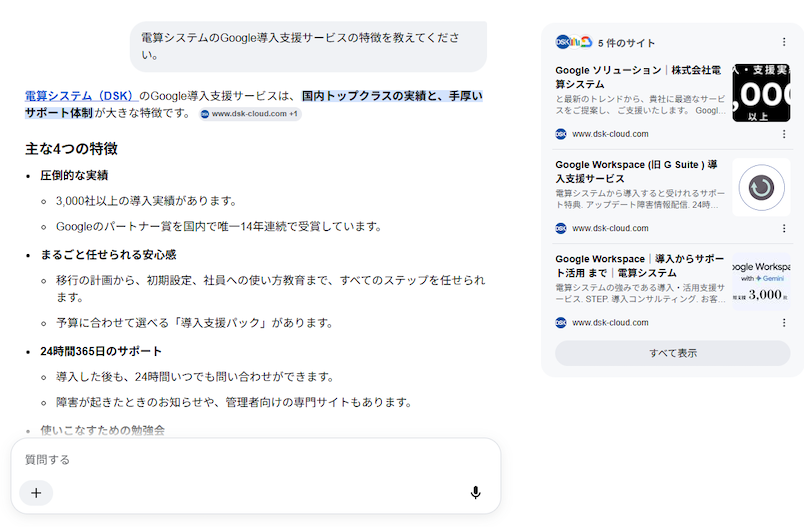The width and height of the screenshot is (804, 527).
Task: Activate the microphone voice input
Action: coord(475,493)
